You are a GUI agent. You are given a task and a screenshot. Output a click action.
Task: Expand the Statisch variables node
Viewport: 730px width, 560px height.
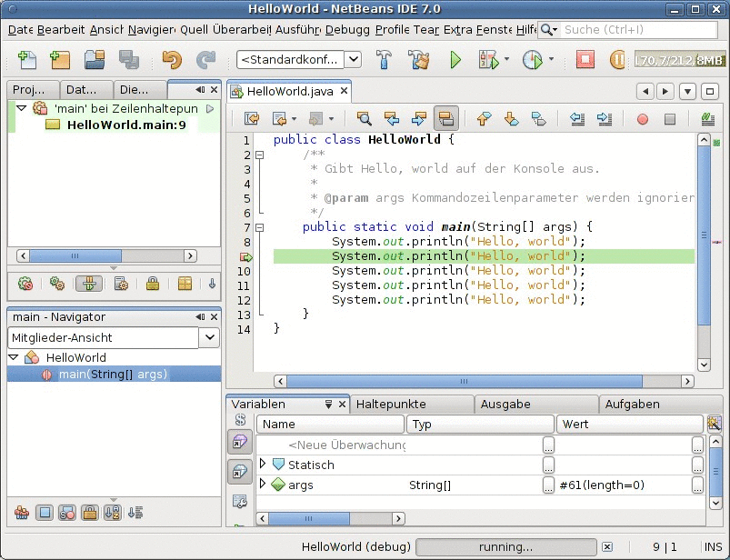click(263, 464)
